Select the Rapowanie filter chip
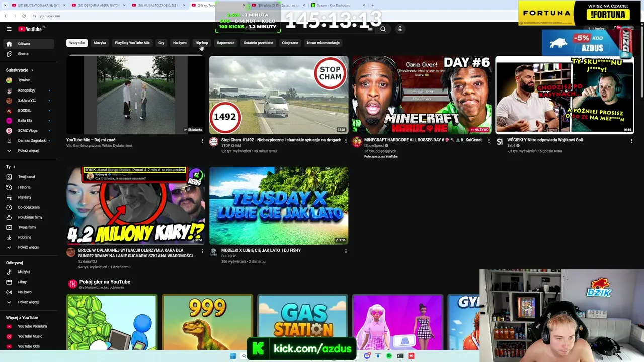 point(226,43)
